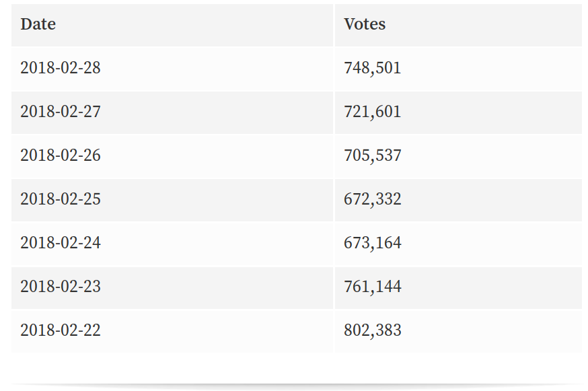Pick the 761,144 votes entry

(x=372, y=286)
